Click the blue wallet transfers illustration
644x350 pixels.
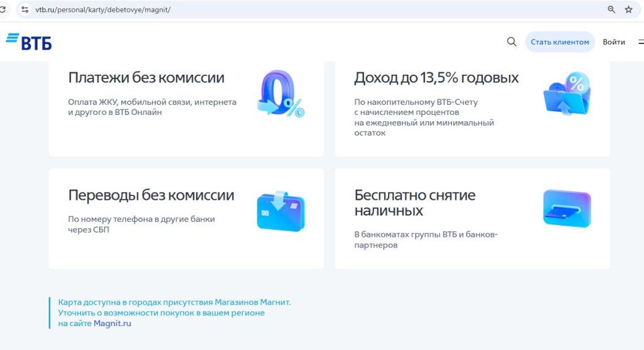(x=281, y=211)
